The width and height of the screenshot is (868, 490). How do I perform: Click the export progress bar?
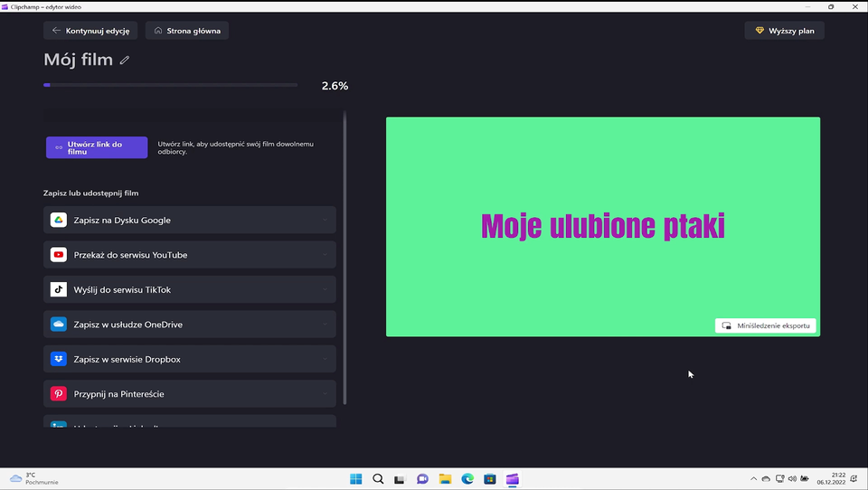tap(170, 85)
